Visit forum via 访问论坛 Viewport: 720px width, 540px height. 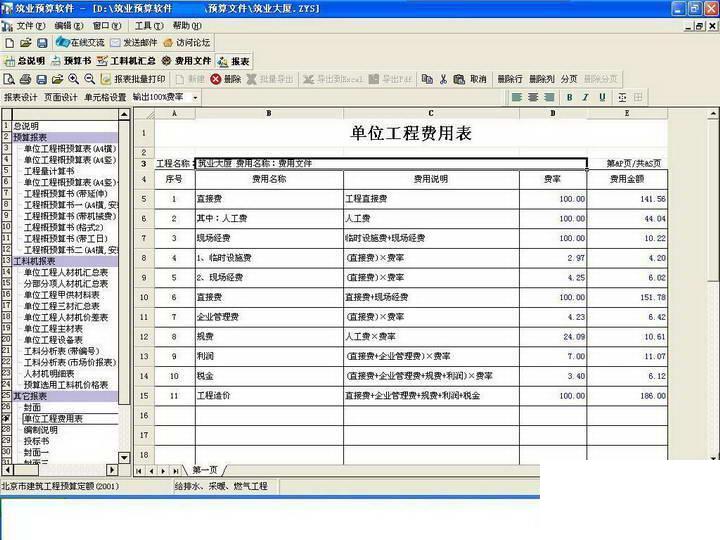(x=187, y=43)
